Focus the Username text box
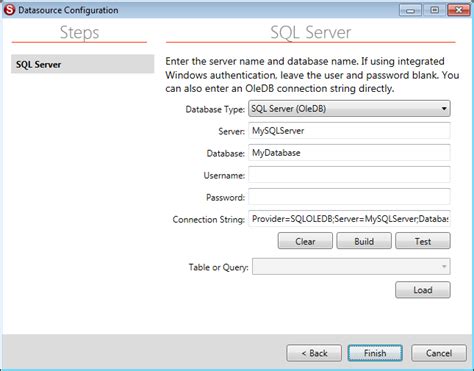The width and height of the screenshot is (474, 371). [x=349, y=175]
